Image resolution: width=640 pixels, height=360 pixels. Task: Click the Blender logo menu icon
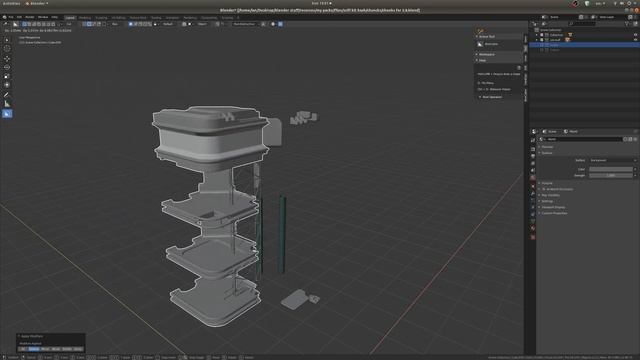tap(4, 17)
